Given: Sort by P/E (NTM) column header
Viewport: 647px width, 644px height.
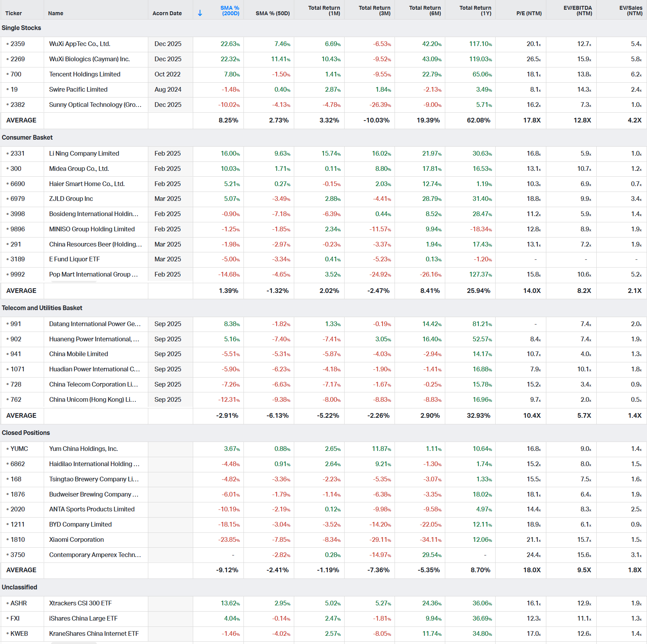Looking at the screenshot, I should point(529,13).
